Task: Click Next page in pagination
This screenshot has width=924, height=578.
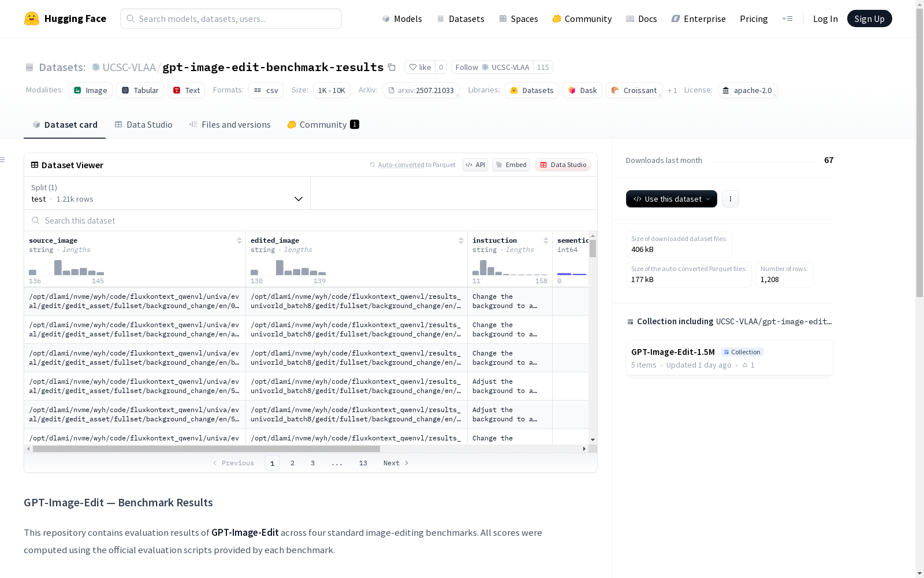Action: (x=396, y=463)
